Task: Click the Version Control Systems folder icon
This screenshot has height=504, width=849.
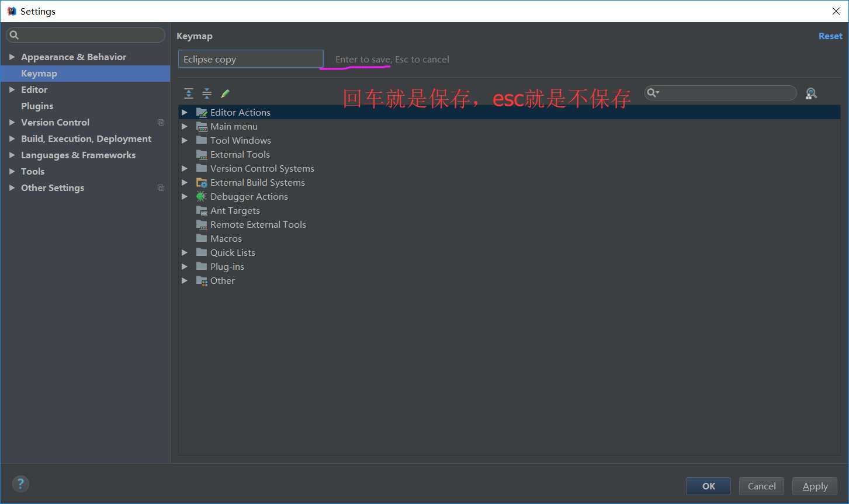Action: [202, 168]
